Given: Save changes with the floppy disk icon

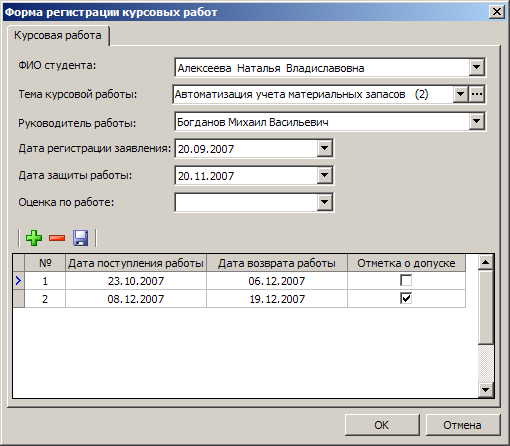Looking at the screenshot, I should pos(81,238).
